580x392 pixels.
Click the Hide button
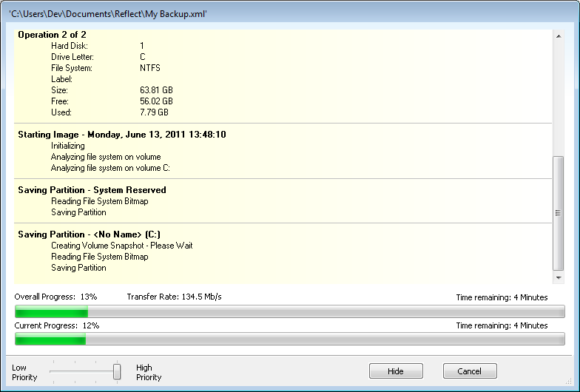coord(396,371)
